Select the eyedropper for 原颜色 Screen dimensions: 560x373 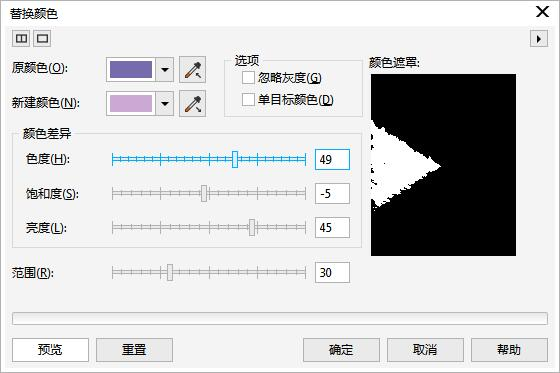coord(192,70)
